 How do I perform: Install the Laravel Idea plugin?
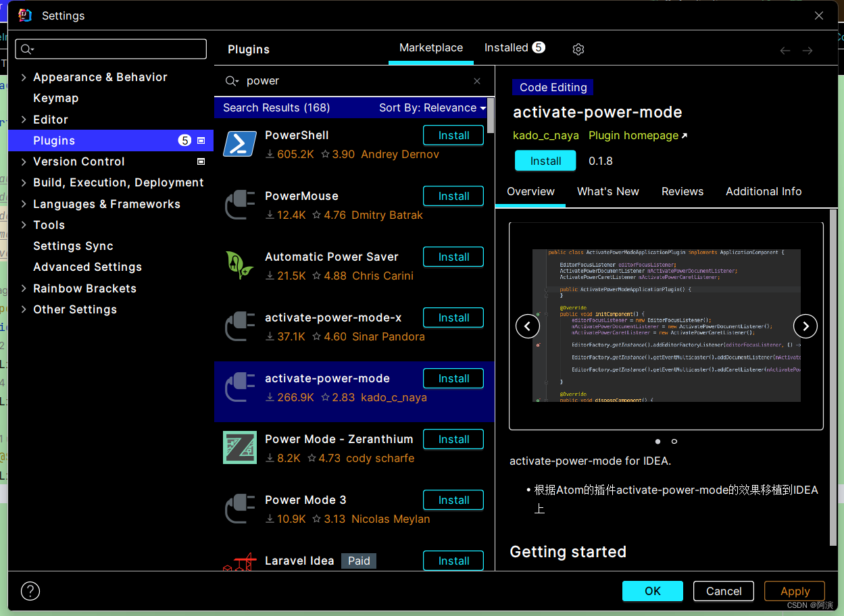(453, 561)
